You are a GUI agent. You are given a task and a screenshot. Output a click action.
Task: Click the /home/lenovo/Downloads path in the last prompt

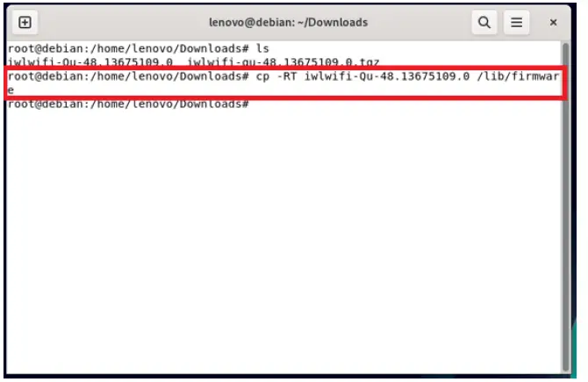pos(166,105)
